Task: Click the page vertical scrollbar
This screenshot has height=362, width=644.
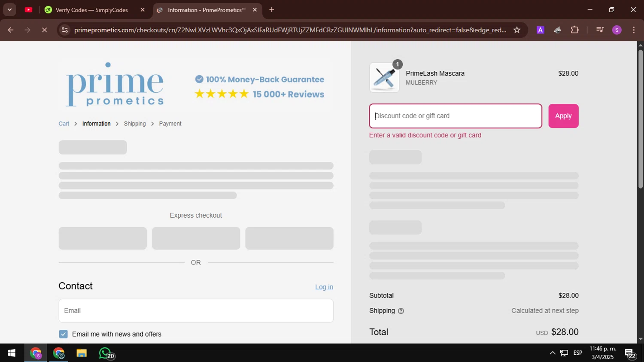Action: pyautogui.click(x=640, y=119)
